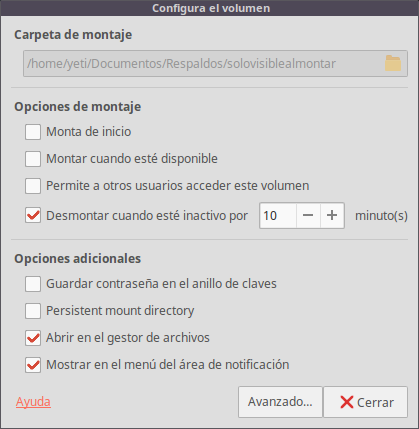Uncheck Mostrar en el menú del área de notificación
This screenshot has width=419, height=429.
pyautogui.click(x=33, y=365)
